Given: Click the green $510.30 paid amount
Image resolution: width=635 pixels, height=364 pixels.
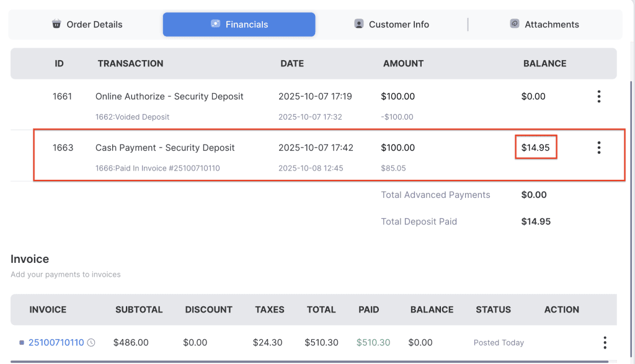Looking at the screenshot, I should (374, 342).
